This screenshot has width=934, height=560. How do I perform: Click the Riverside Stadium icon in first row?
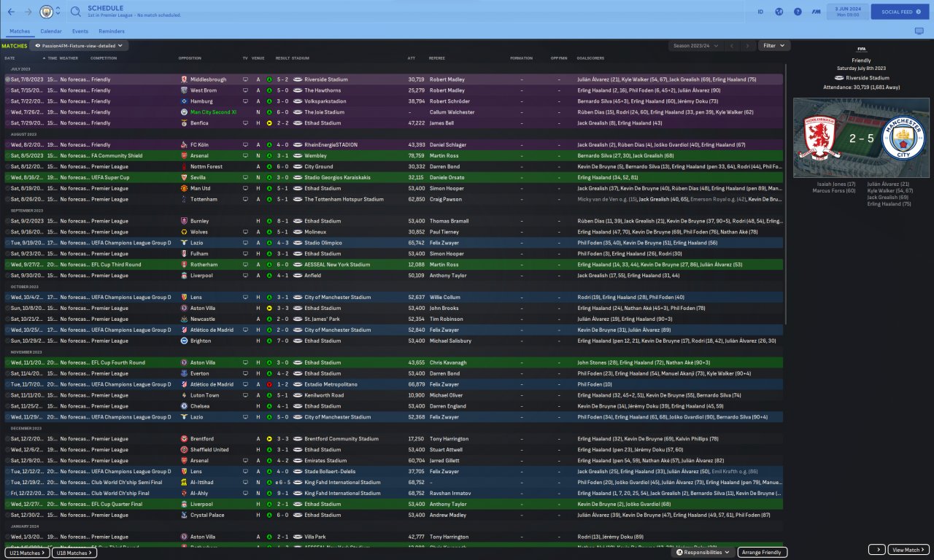[297, 79]
